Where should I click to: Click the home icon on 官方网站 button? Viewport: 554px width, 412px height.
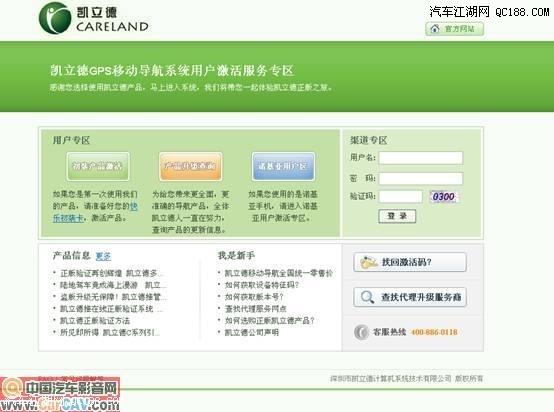(x=435, y=28)
